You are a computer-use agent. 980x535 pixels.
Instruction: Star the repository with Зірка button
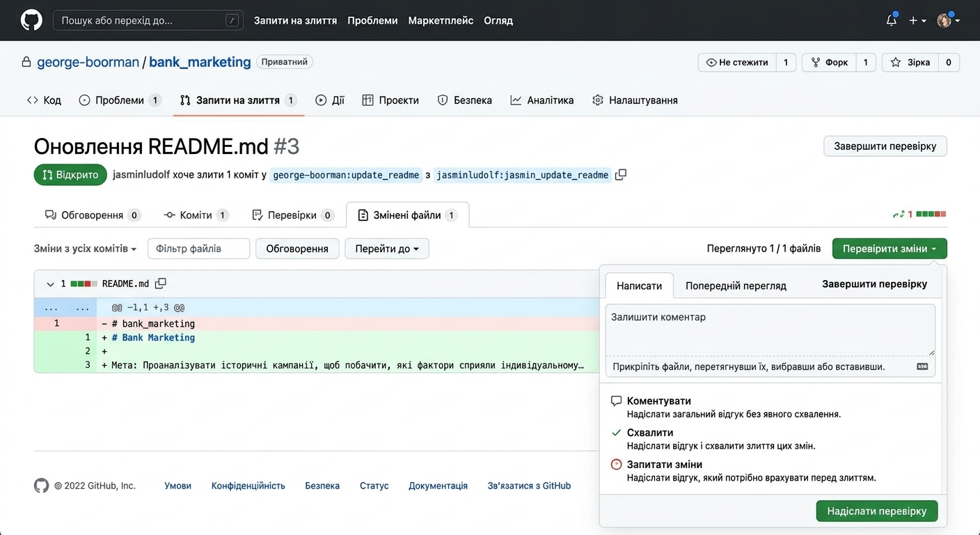point(910,63)
